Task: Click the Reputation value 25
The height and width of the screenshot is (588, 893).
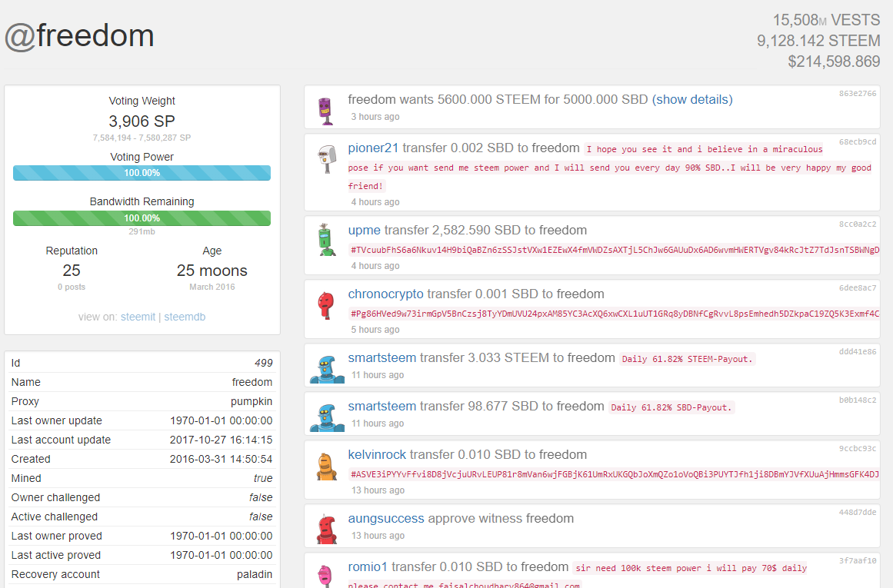Action: point(72,271)
